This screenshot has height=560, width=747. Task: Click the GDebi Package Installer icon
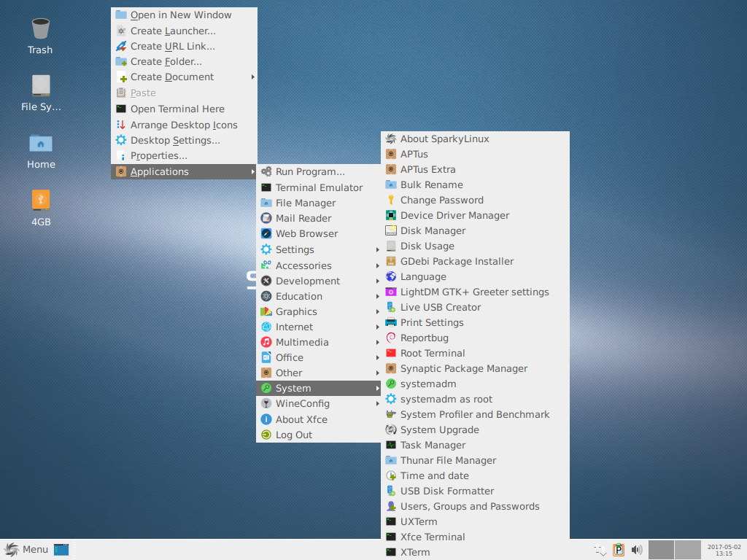(x=391, y=262)
